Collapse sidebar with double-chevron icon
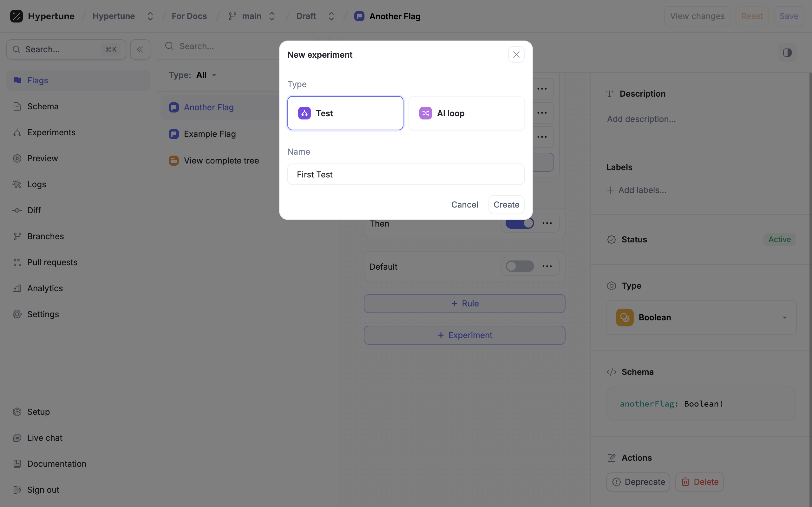Screen dimensions: 812x507 (140, 50)
